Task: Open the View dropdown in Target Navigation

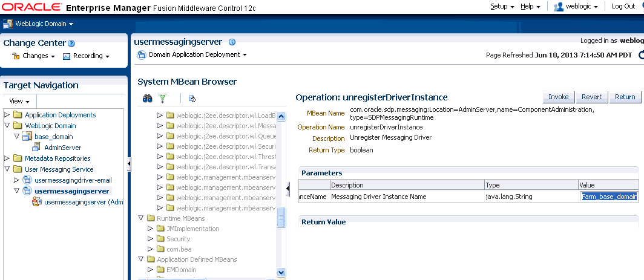Action: pos(19,101)
